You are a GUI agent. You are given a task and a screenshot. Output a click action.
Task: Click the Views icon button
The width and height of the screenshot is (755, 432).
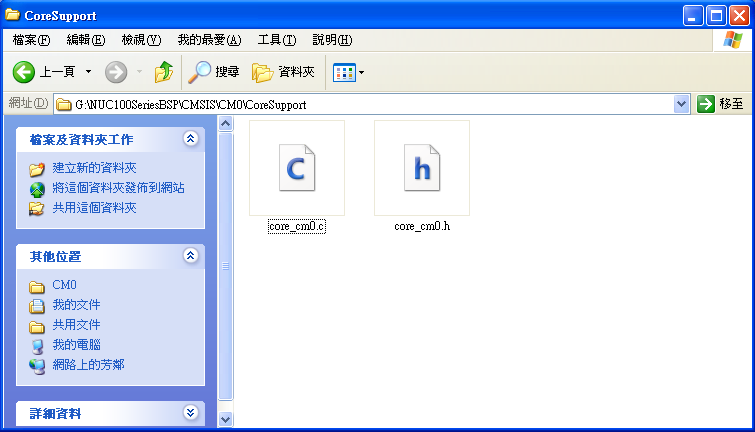(x=344, y=73)
